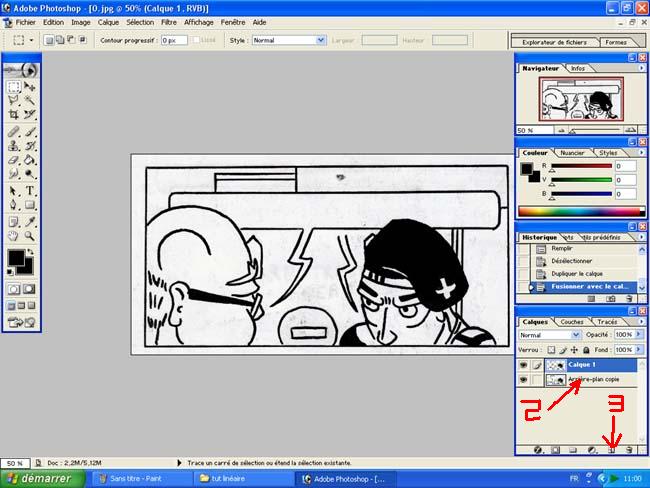
Task: Select the Type tool
Action: [x=29, y=191]
